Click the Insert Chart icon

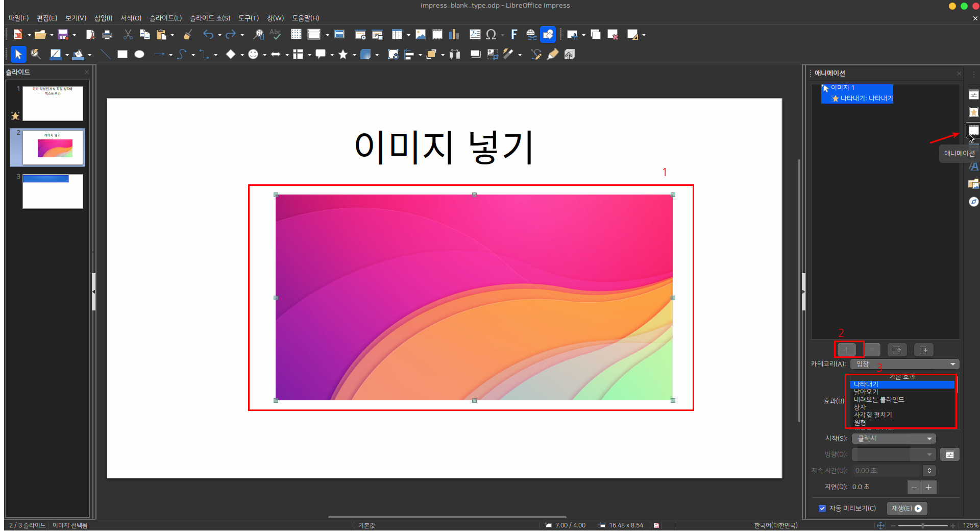tap(454, 35)
